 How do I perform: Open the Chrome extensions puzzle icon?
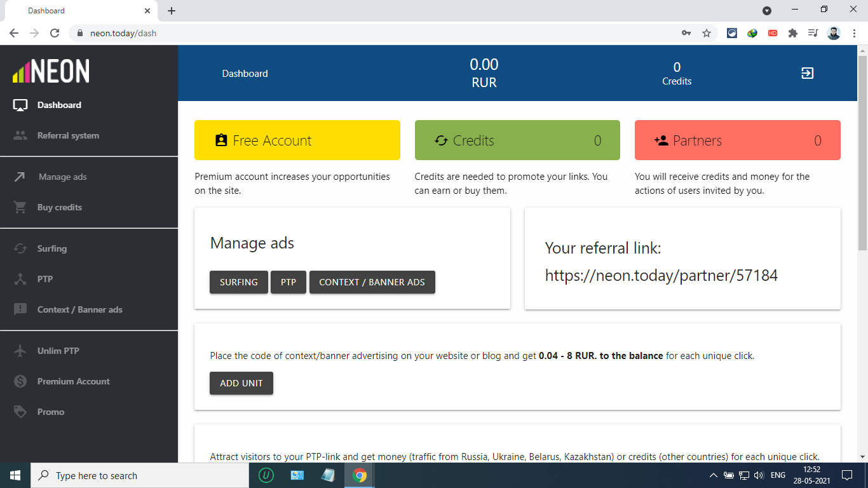pyautogui.click(x=793, y=33)
